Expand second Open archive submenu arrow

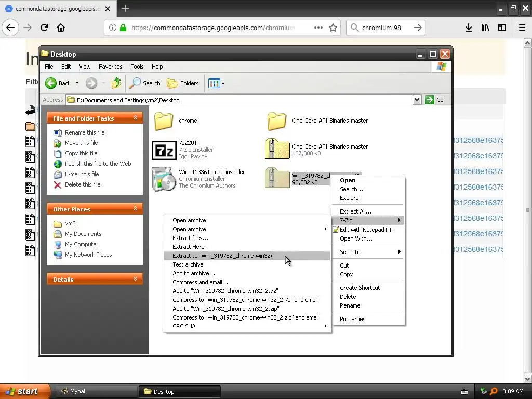click(325, 229)
